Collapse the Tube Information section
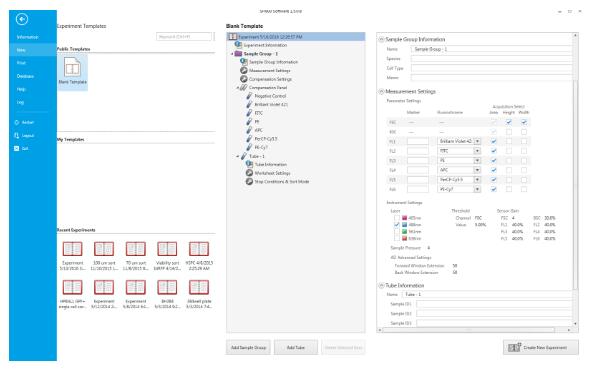This screenshot has width=601, height=371. click(381, 286)
